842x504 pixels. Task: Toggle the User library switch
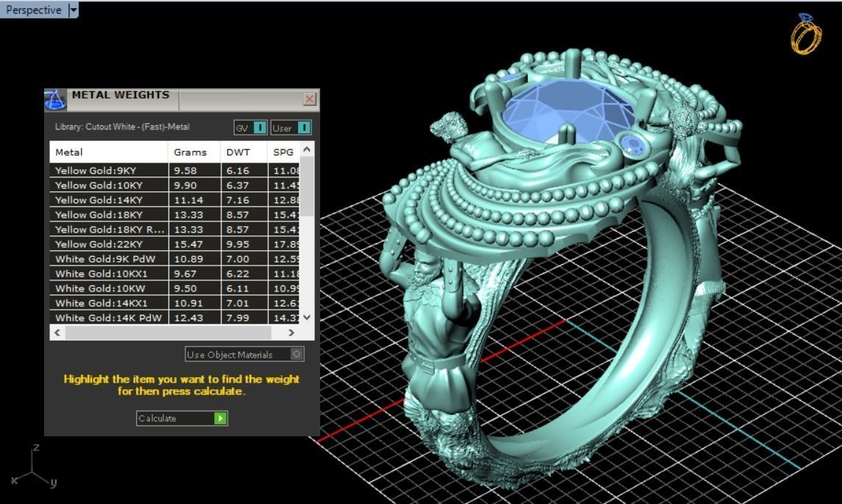tap(291, 128)
